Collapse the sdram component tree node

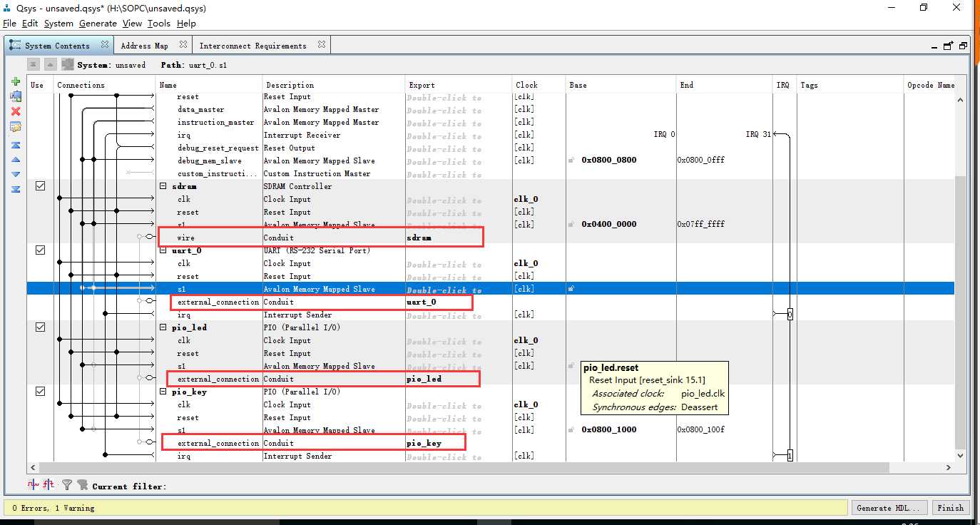[163, 186]
